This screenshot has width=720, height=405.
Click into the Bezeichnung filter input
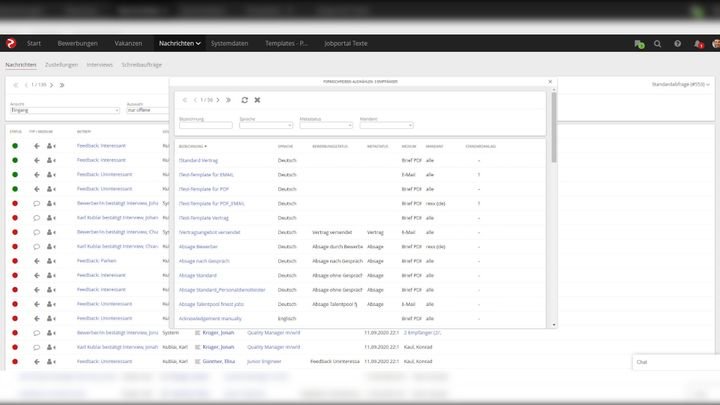[x=206, y=125]
